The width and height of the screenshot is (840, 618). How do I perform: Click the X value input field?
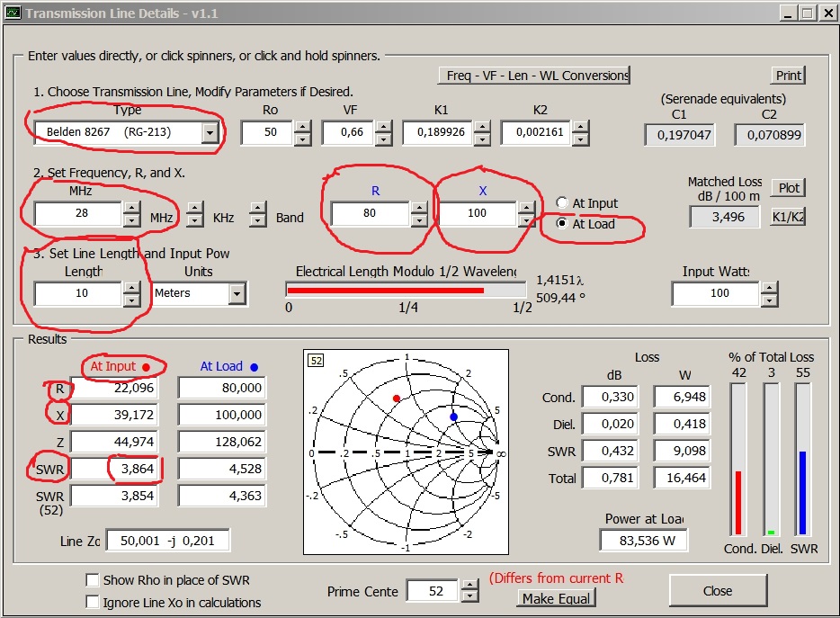point(478,213)
